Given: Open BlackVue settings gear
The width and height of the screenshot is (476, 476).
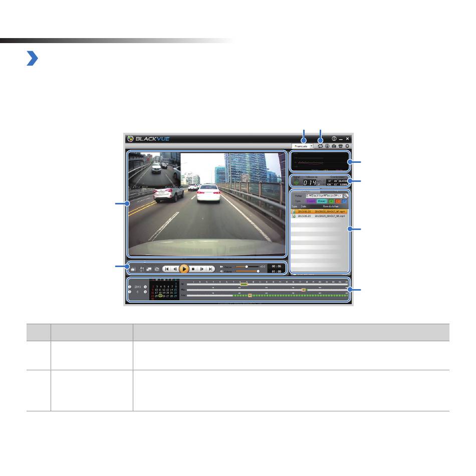Looking at the screenshot, I should (x=347, y=146).
